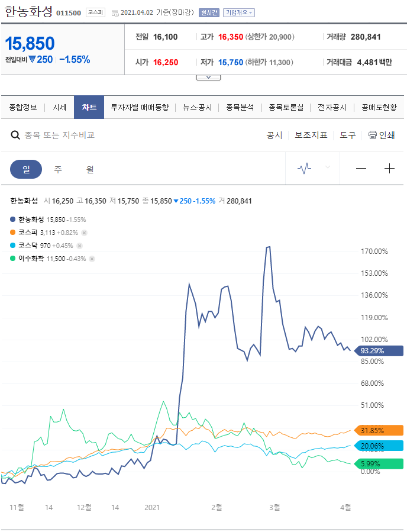The height and width of the screenshot is (532, 407).
Task: Zoom in the chart with plus icon
Action: (389, 168)
